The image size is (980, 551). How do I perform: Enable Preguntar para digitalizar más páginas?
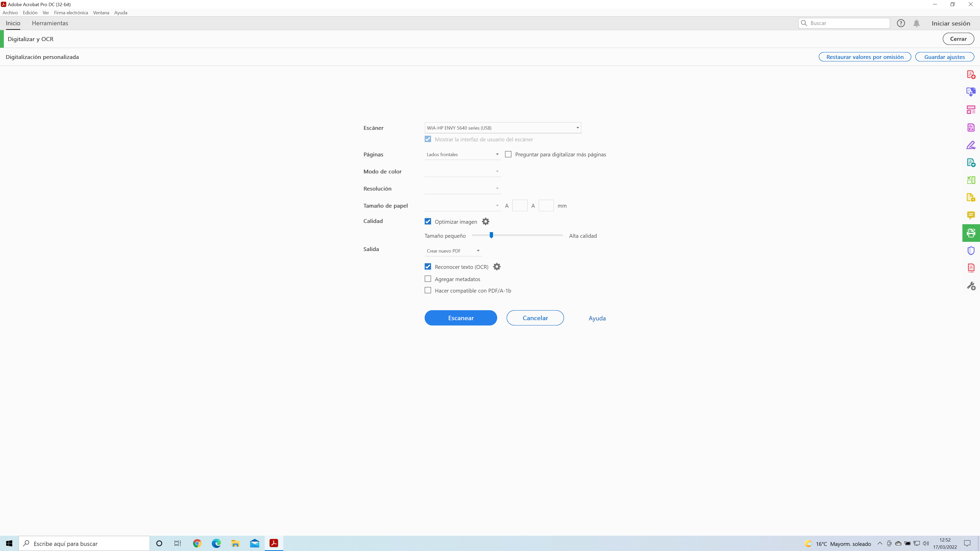click(x=508, y=154)
